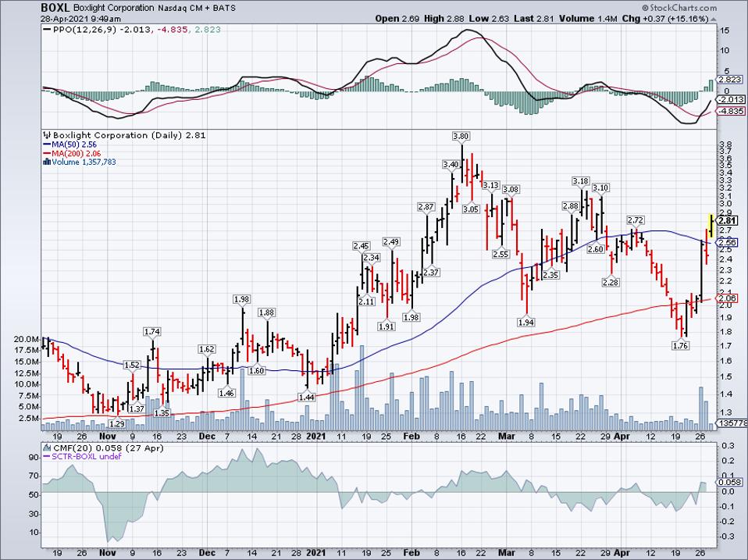Click the 1.60 price label
The width and height of the screenshot is (748, 560).
257,371
